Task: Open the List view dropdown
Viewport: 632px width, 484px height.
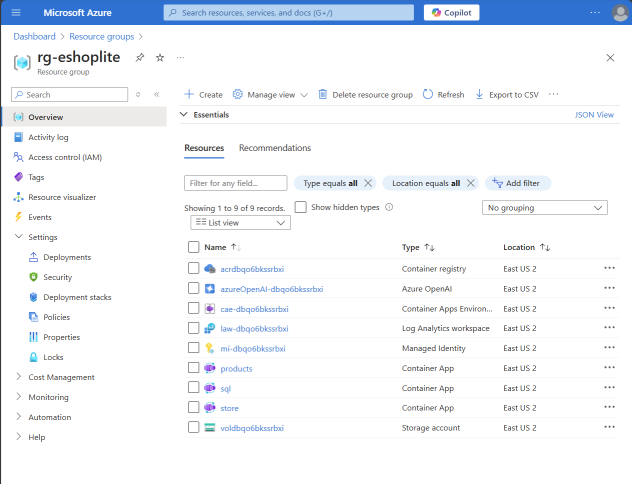Action: tap(240, 222)
